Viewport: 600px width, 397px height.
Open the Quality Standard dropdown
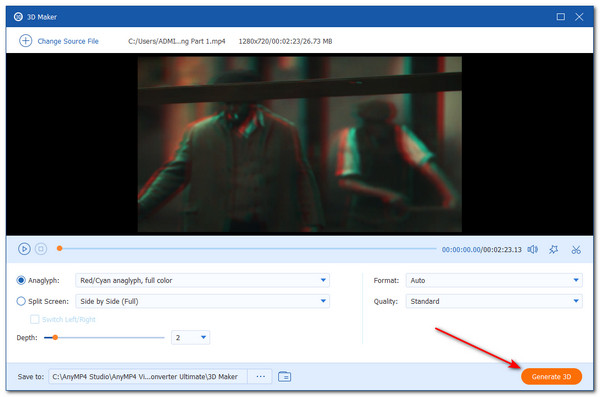click(x=494, y=301)
